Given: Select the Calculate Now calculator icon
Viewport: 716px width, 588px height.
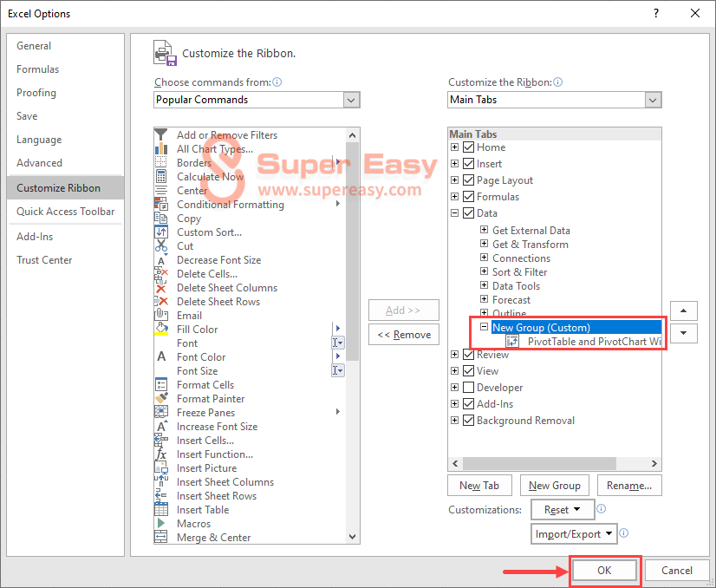Looking at the screenshot, I should point(160,176).
